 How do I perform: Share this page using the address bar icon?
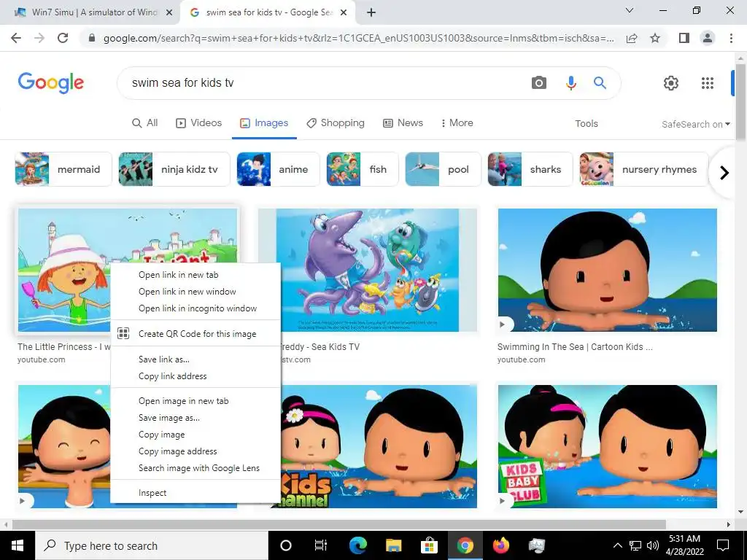632,38
